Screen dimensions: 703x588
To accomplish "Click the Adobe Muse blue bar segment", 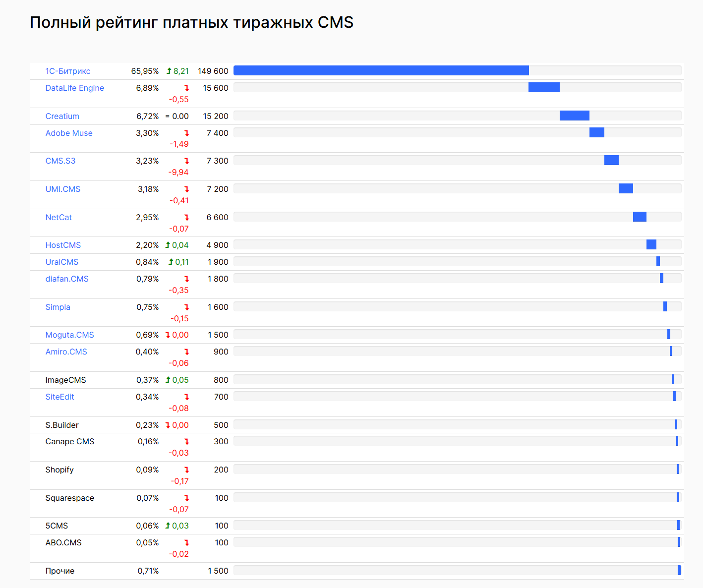I will (x=597, y=132).
